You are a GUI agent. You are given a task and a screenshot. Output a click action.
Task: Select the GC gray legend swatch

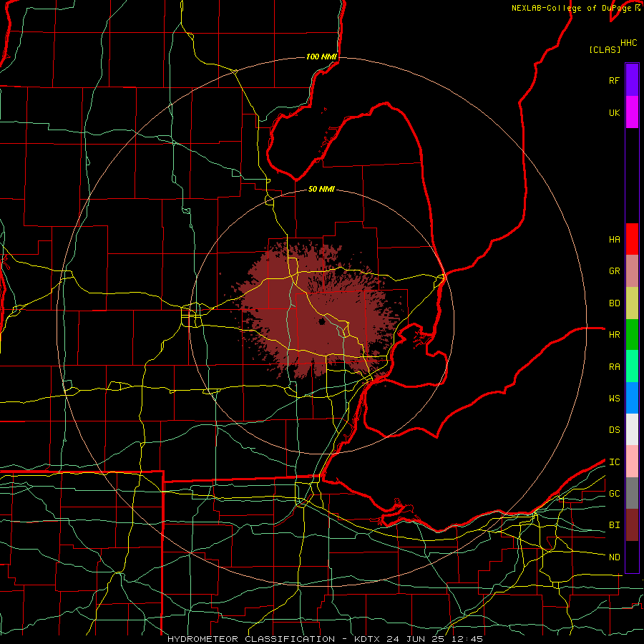point(632,493)
